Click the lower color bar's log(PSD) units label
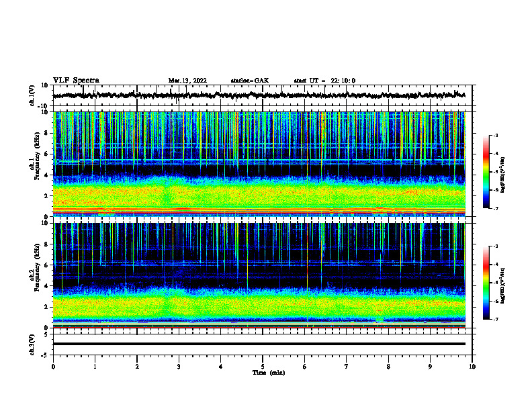Viewport: 532px width, 411px height. pos(503,285)
